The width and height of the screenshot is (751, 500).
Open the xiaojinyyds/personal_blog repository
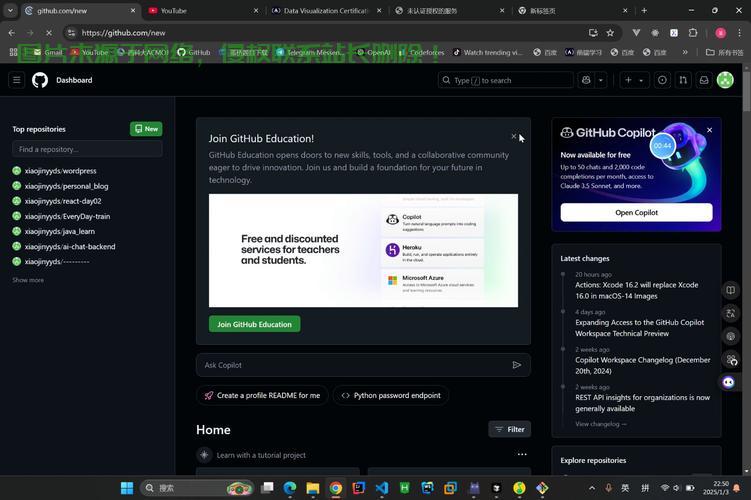67,186
